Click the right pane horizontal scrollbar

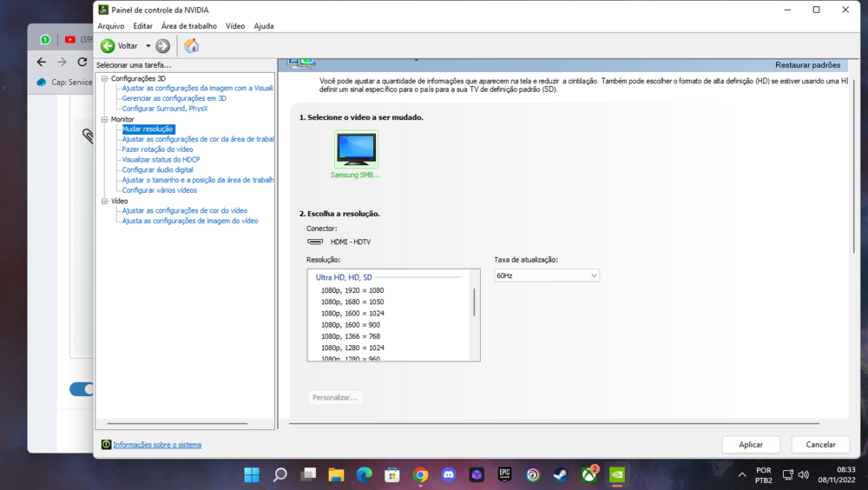click(554, 423)
